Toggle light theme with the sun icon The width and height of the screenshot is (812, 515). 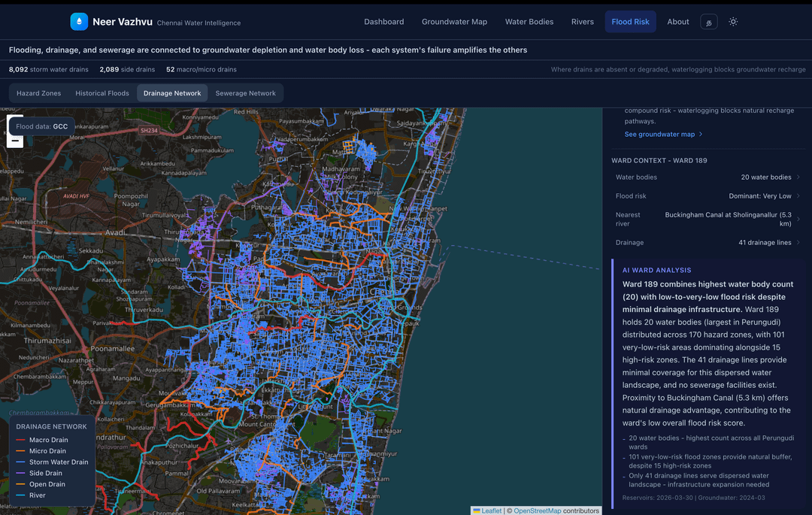pyautogui.click(x=733, y=22)
